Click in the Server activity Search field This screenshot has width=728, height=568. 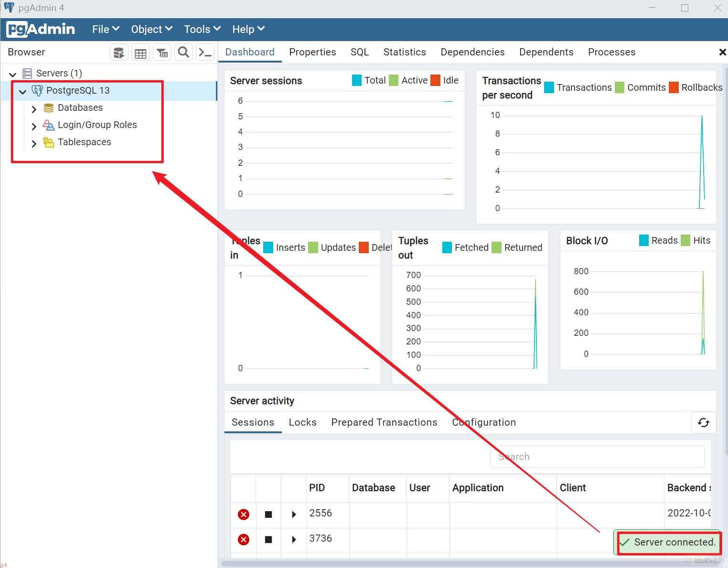point(597,457)
